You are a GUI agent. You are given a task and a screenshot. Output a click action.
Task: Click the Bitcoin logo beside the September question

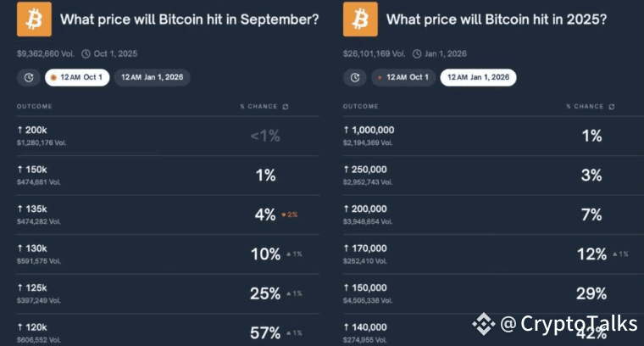[34, 19]
